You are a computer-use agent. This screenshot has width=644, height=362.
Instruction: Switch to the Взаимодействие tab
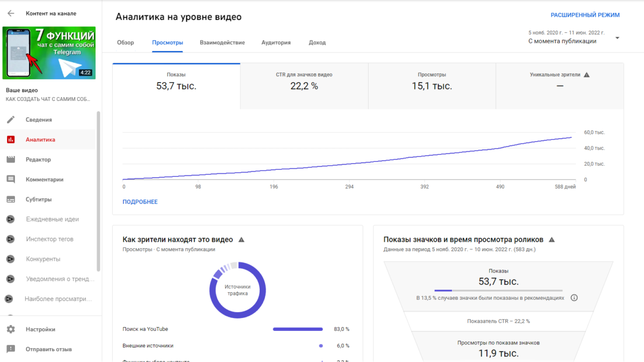point(222,42)
